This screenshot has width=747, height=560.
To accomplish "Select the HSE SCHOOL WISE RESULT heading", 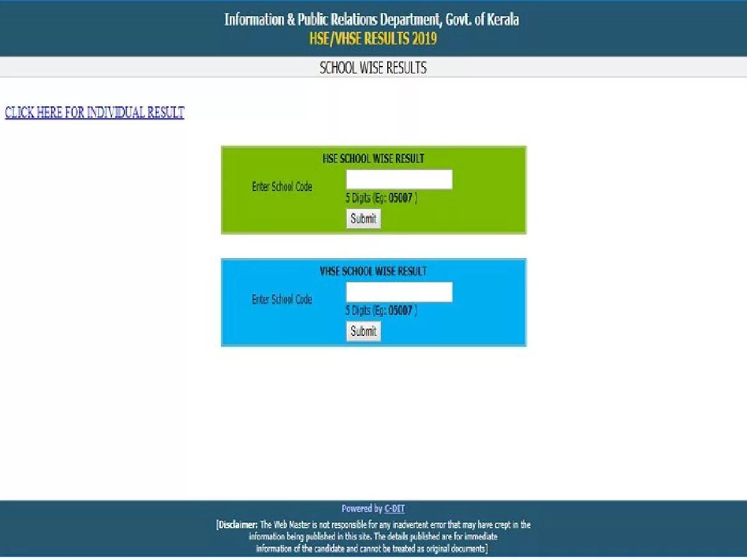I will 374,159.
